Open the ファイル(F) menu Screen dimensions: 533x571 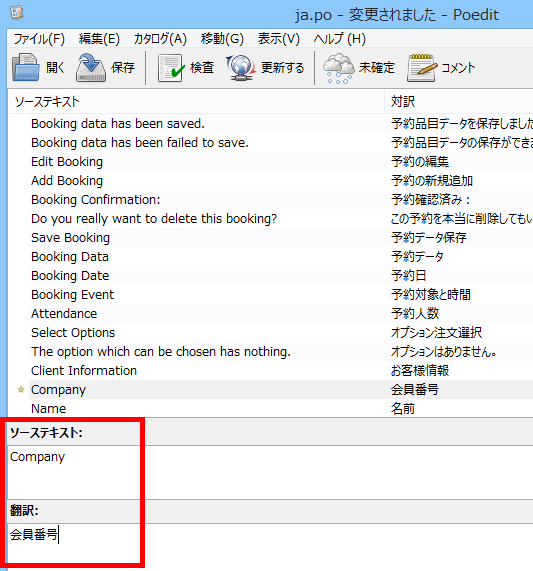pyautogui.click(x=39, y=39)
